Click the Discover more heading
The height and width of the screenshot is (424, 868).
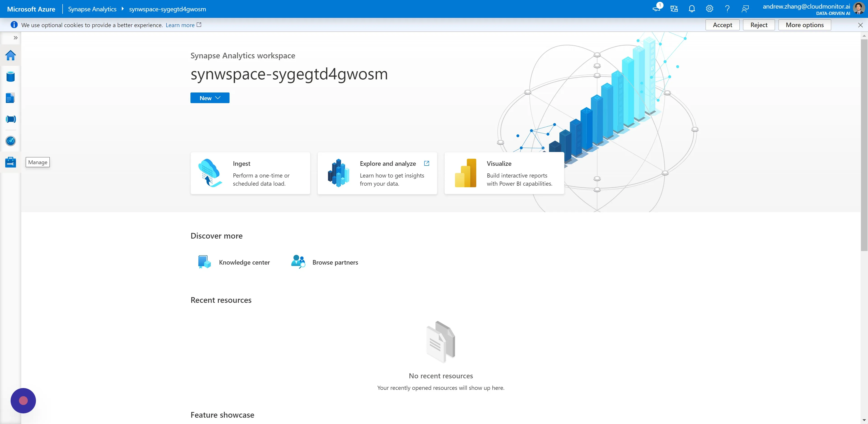(217, 236)
